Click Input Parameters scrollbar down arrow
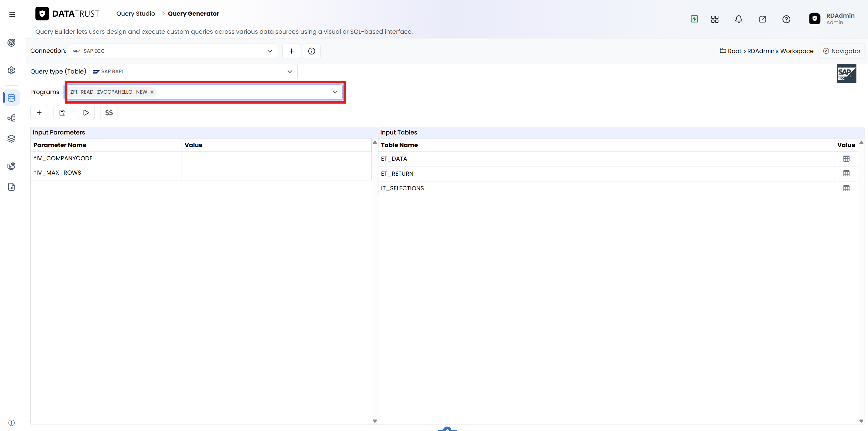 375,421
